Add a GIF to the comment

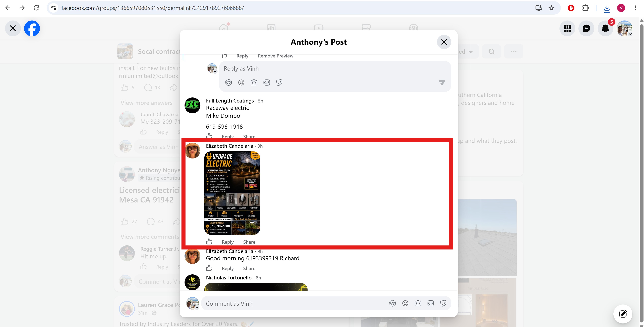click(431, 303)
